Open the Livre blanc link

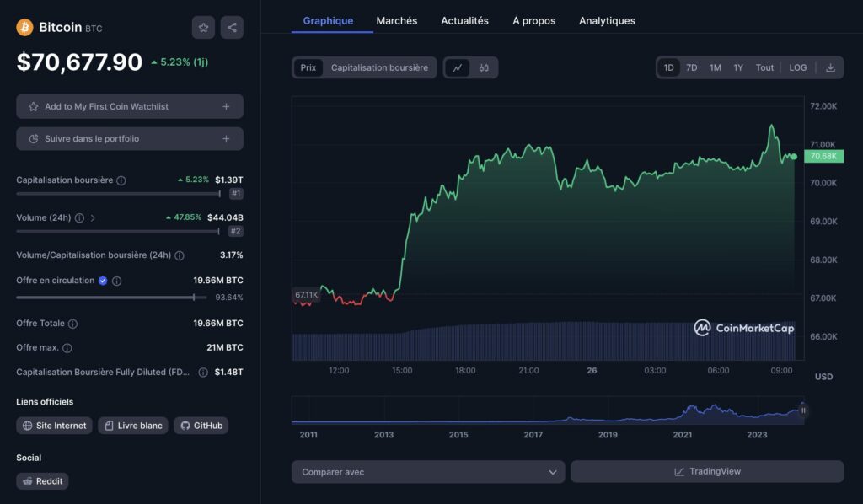coord(132,426)
